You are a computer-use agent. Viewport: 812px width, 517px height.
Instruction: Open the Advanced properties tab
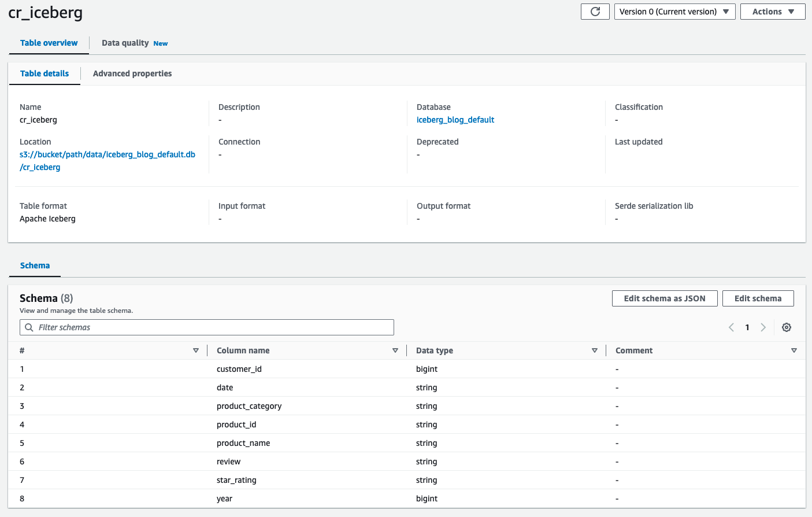pyautogui.click(x=132, y=73)
